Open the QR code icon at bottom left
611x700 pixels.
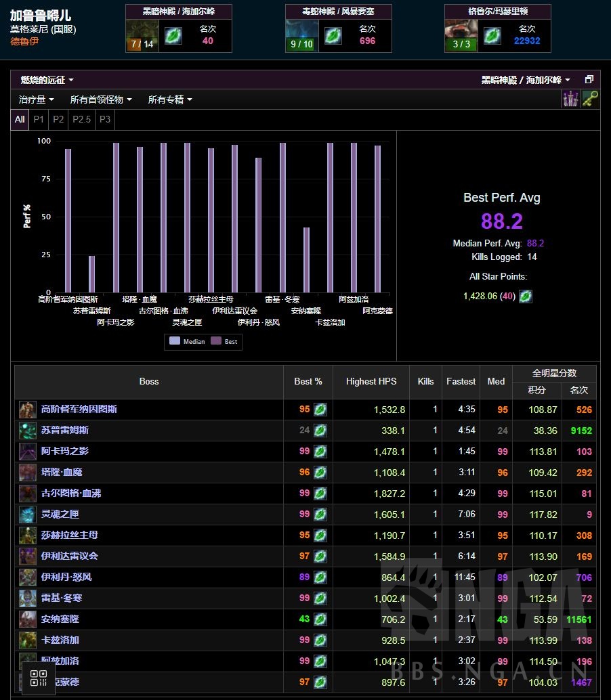pos(39,678)
